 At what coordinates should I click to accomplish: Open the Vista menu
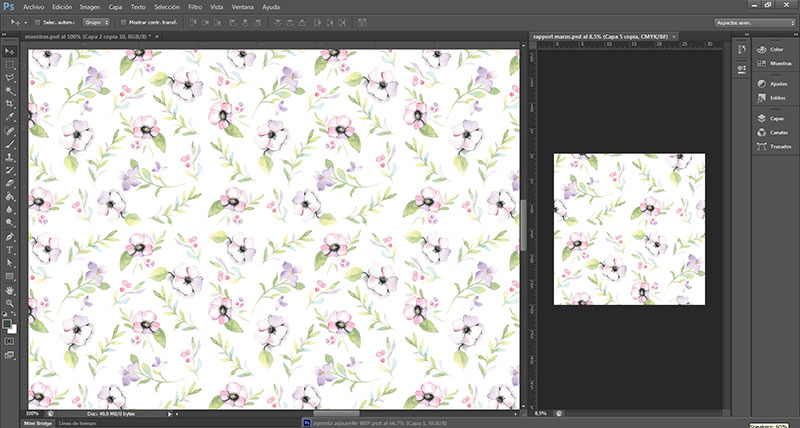coord(216,7)
